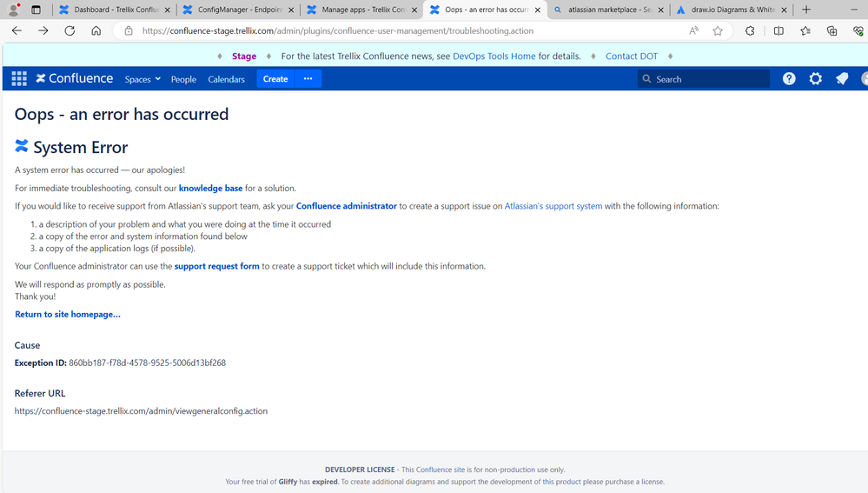Viewport: 868px width, 493px height.
Task: Click the Create button
Action: click(x=275, y=78)
